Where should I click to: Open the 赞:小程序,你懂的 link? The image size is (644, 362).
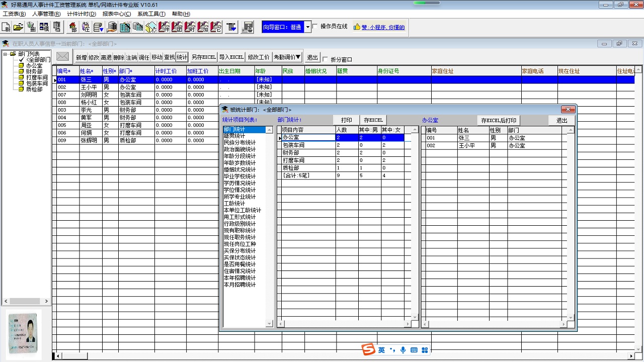(x=382, y=27)
